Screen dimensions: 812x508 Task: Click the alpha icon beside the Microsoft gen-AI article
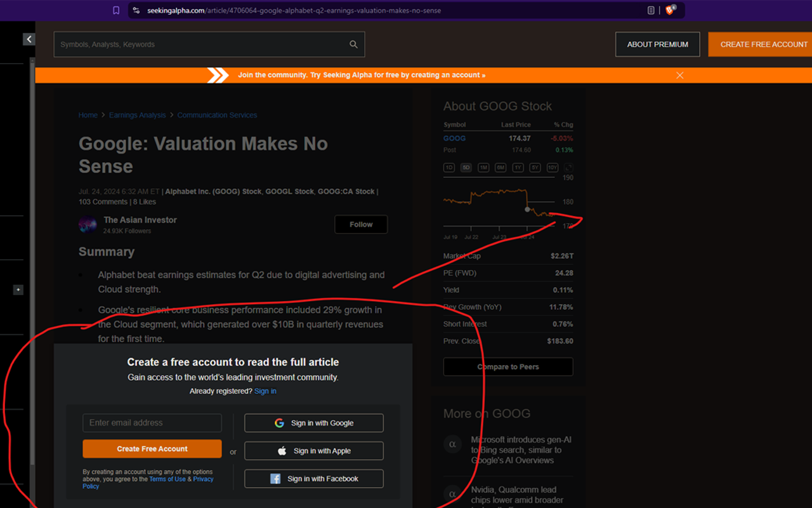[452, 444]
